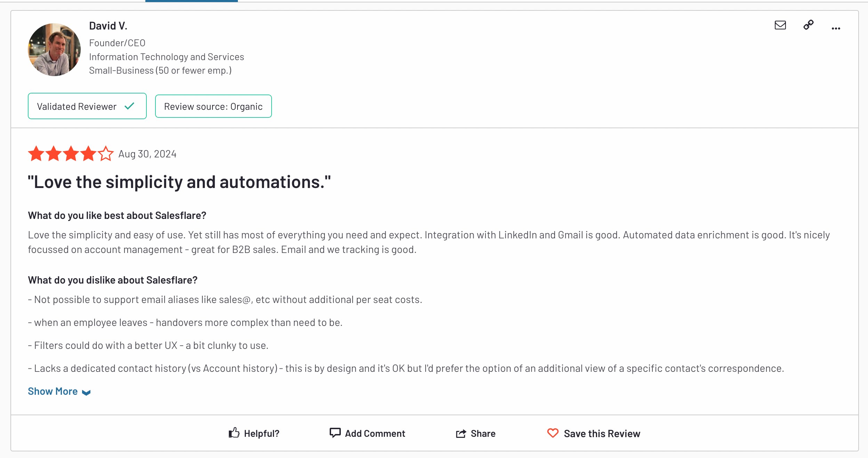The image size is (868, 458).
Task: Open the review title "Love the simplicity and automations."
Action: pos(179,182)
